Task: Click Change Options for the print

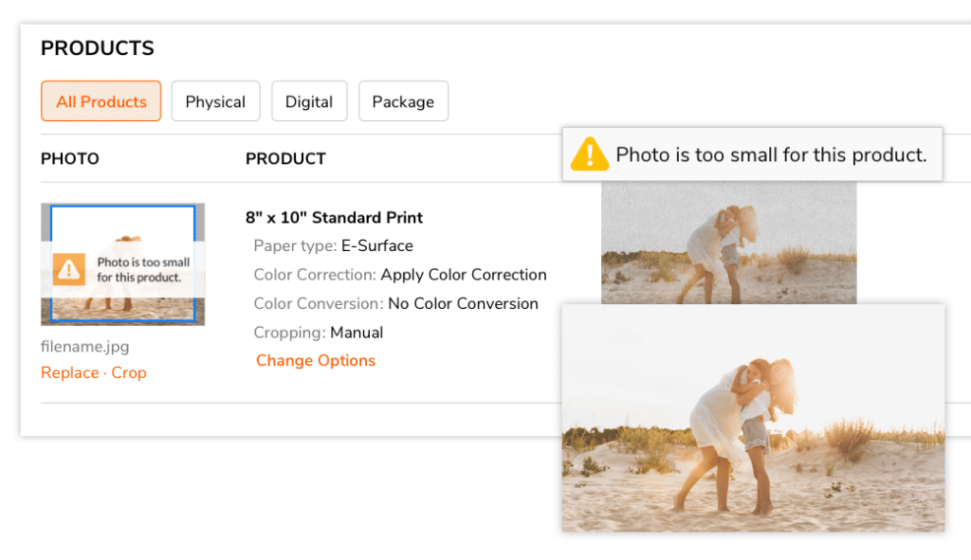Action: (316, 360)
